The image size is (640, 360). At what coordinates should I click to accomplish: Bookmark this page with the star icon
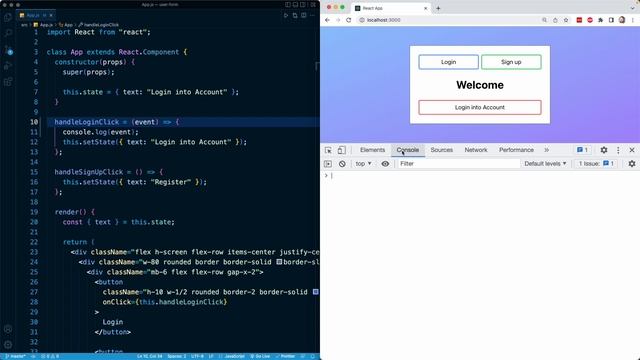pyautogui.click(x=566, y=20)
